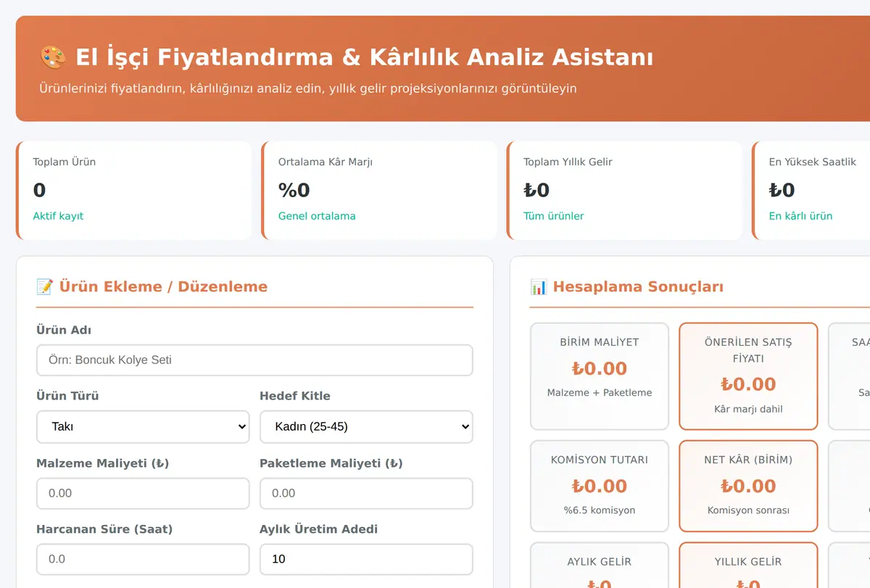
Task: Click the Birim Maliyet result card
Action: tap(600, 376)
